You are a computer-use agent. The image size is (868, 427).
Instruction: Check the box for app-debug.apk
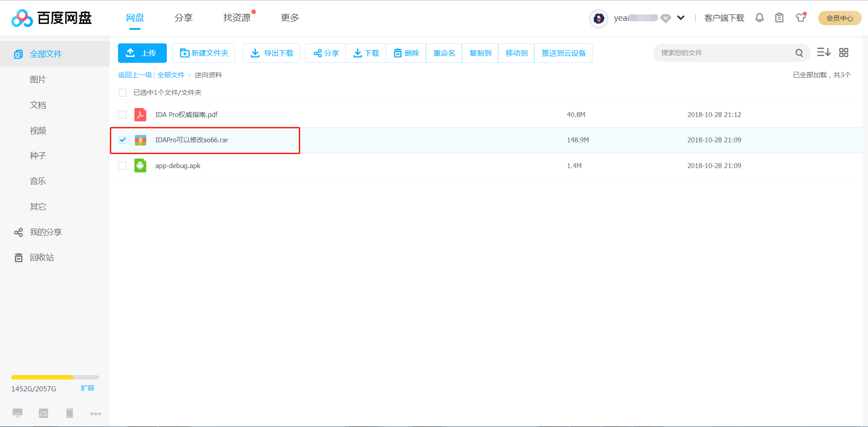pos(123,166)
